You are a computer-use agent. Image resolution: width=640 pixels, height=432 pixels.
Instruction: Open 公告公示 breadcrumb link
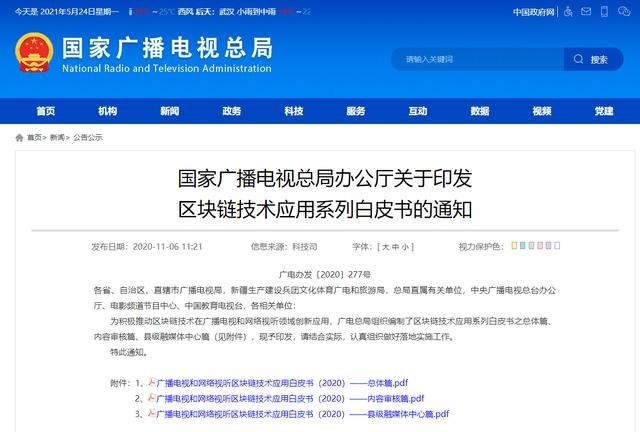tap(87, 137)
